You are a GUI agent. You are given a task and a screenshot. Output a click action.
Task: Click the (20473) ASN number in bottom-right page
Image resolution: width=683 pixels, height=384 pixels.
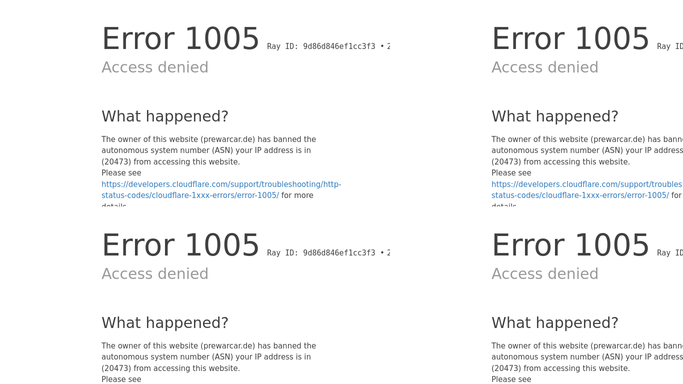click(x=506, y=368)
